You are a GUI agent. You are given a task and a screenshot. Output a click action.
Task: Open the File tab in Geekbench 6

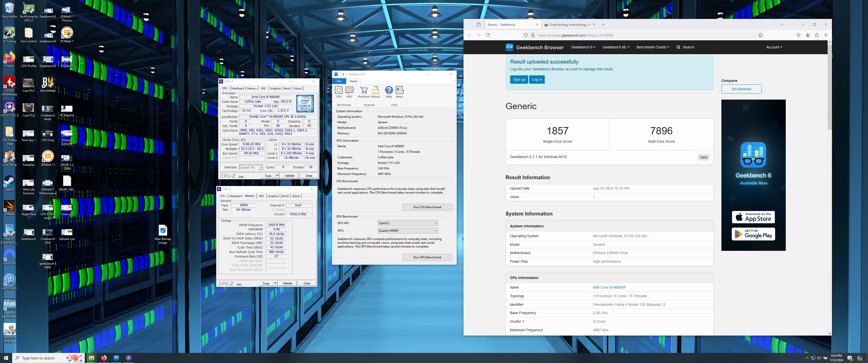pos(339,81)
